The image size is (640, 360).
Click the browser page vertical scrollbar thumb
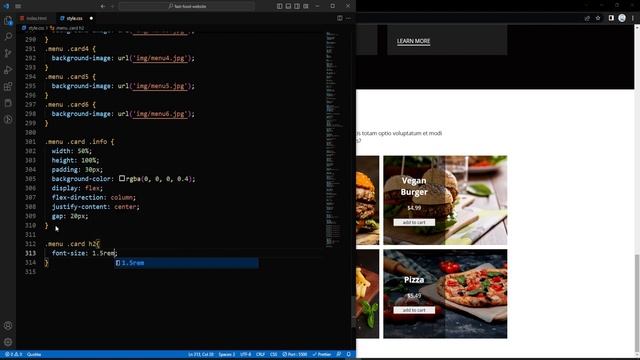pyautogui.click(x=637, y=304)
